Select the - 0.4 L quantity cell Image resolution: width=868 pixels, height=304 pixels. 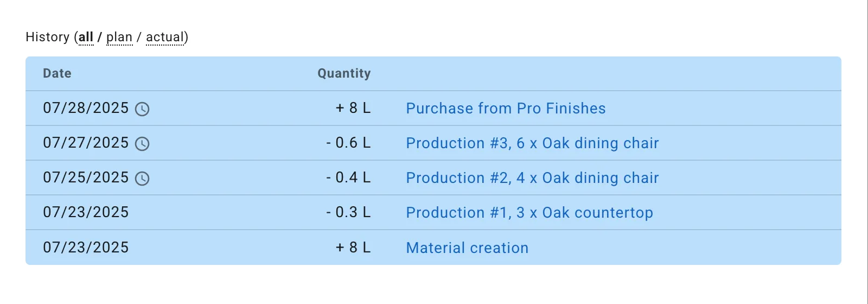(348, 178)
